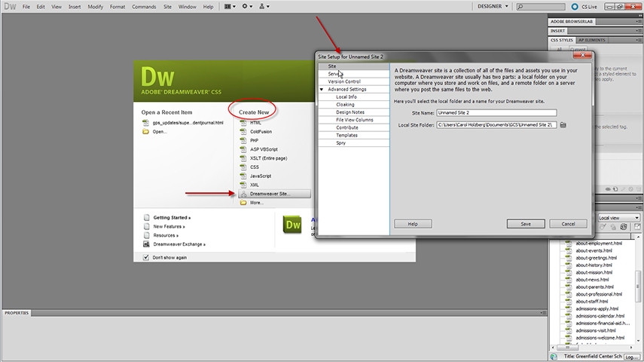The width and height of the screenshot is (644, 362).
Task: Browse for the Local Site Folder
Action: (563, 124)
